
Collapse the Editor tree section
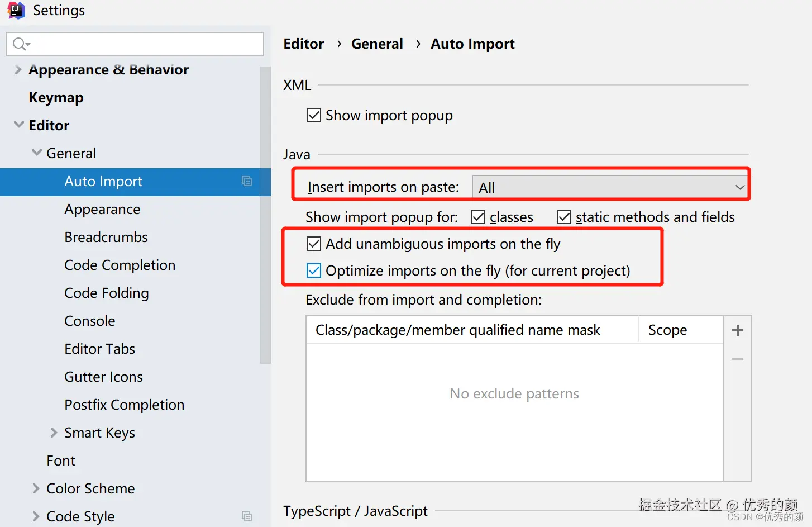pos(19,125)
